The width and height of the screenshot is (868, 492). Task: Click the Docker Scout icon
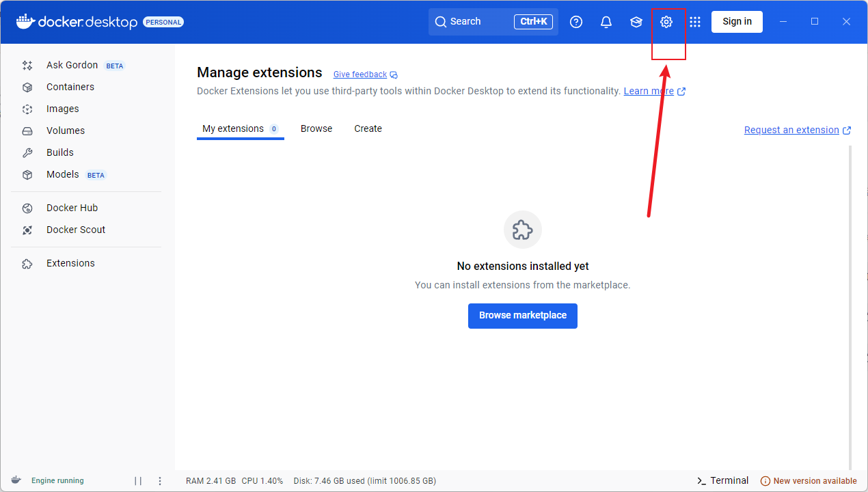27,230
